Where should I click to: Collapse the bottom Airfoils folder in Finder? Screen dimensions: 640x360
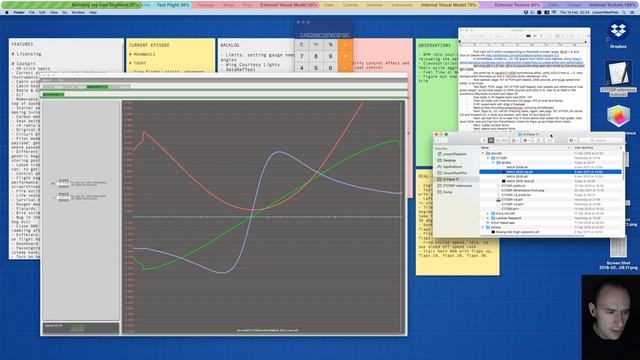[x=483, y=227]
